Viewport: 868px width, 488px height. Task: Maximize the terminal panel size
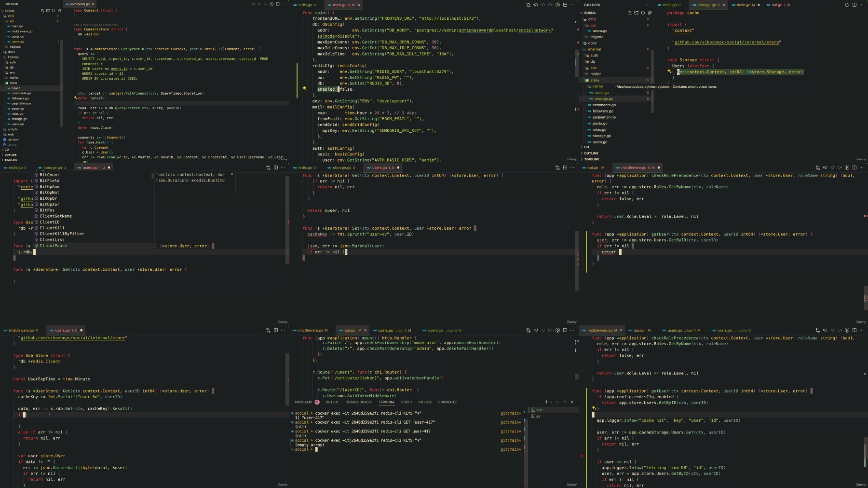pos(565,402)
